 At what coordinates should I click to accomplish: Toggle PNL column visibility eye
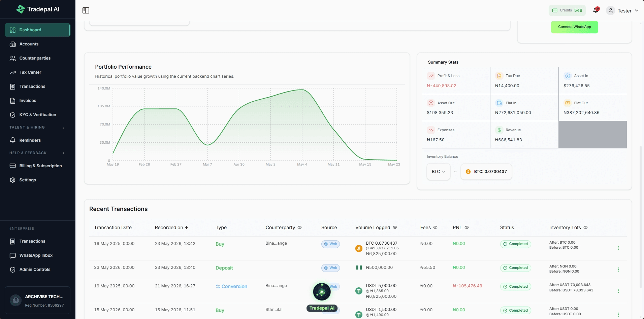pos(466,227)
